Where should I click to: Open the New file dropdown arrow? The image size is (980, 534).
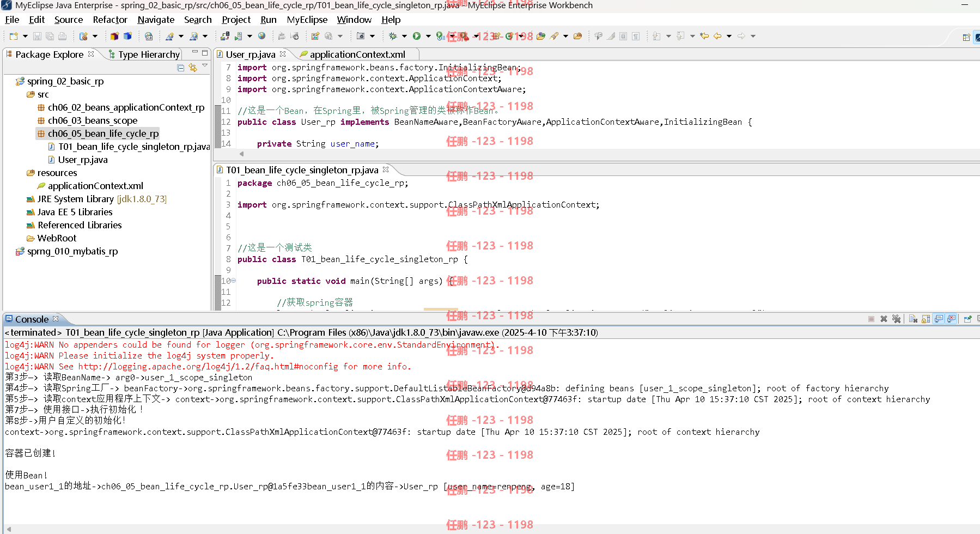pyautogui.click(x=25, y=36)
